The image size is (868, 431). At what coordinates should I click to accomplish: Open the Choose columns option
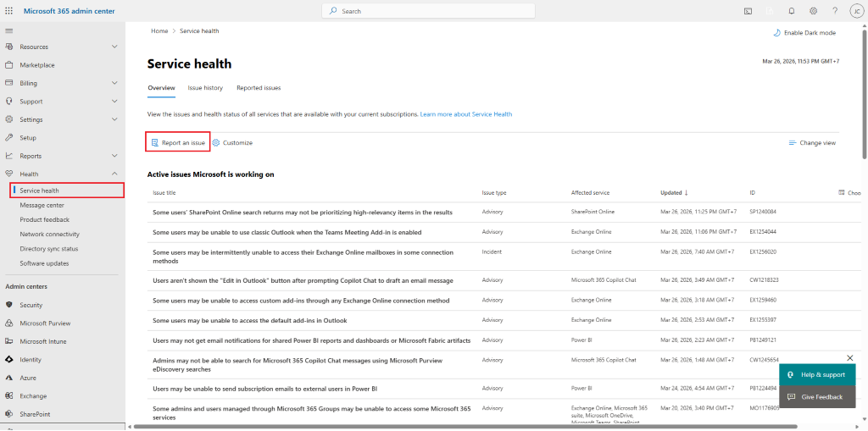[850, 193]
